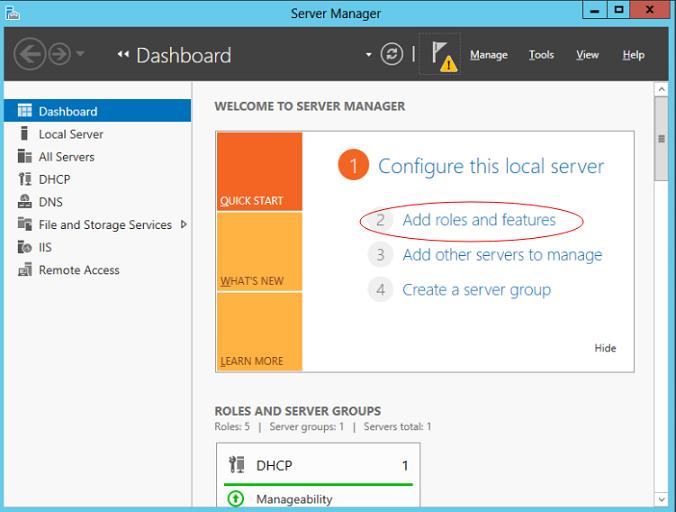
Task: Click the vertical scrollbar down arrow
Action: (661, 498)
